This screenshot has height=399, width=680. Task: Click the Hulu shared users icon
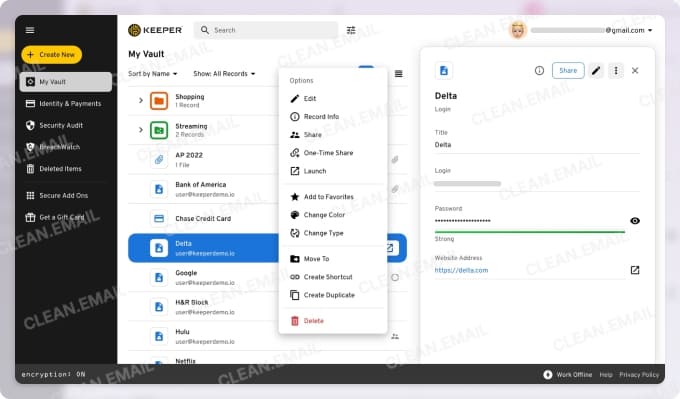(x=395, y=336)
